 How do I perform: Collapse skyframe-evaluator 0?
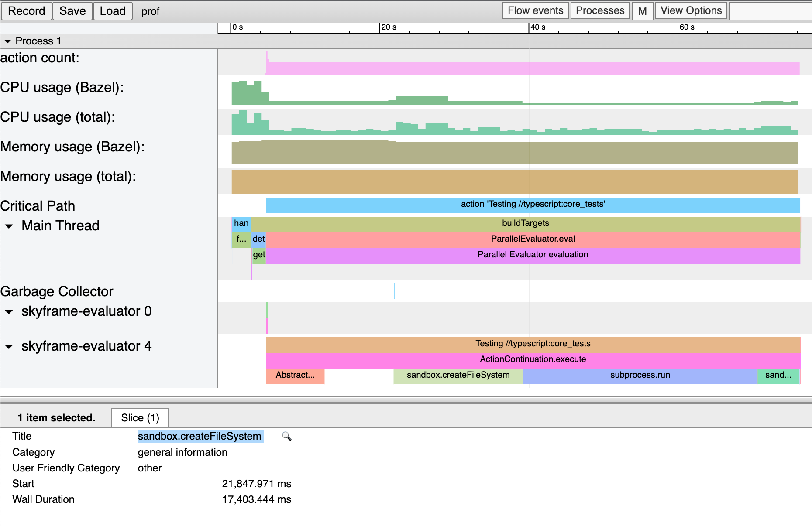[x=9, y=312]
